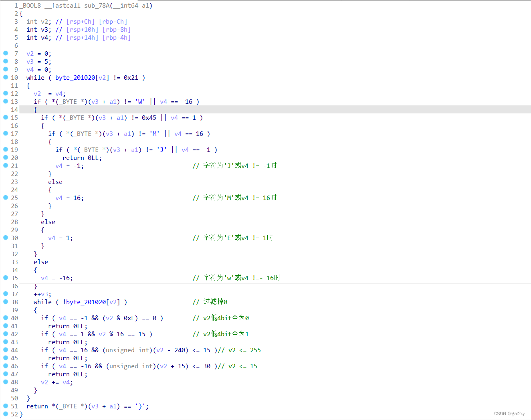Click the comment on line 35 about 'w'
Image resolution: width=531 pixels, height=420 pixels.
pyautogui.click(x=236, y=278)
